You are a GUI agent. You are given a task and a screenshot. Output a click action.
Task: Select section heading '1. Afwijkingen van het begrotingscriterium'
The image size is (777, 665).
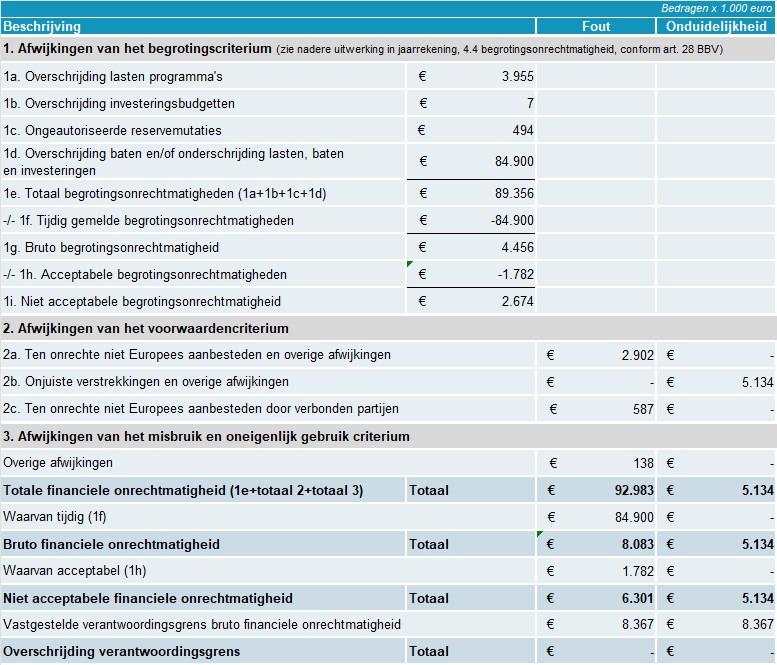(137, 49)
